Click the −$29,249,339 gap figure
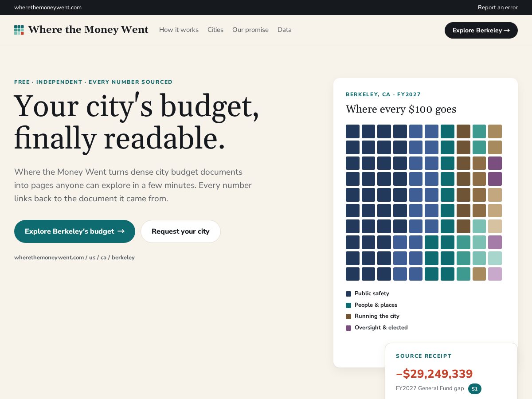 (434, 374)
